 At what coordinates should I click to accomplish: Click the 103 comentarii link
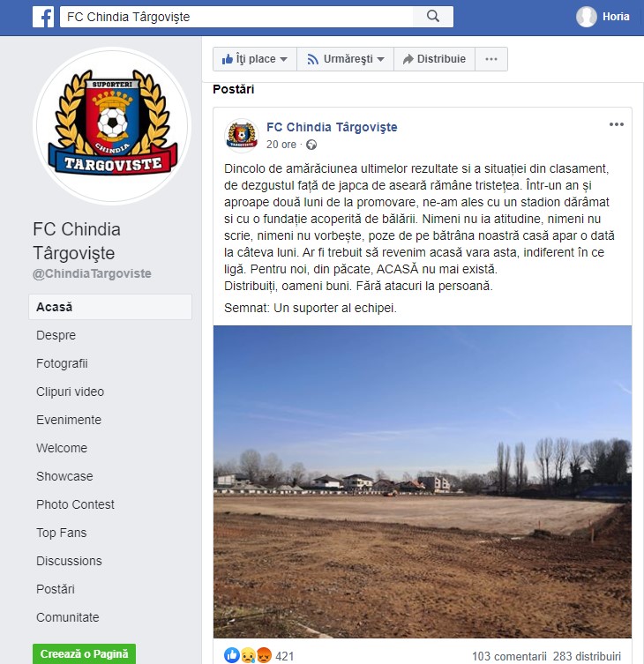point(509,656)
